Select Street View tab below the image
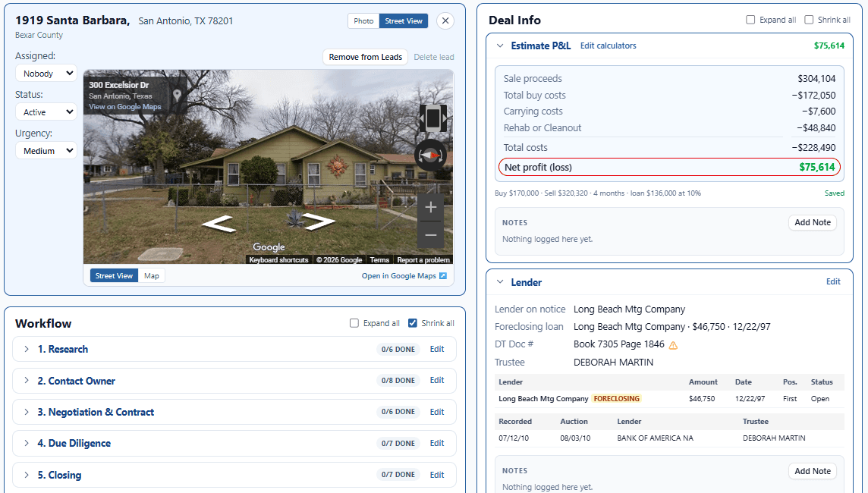868x493 pixels. tap(114, 275)
